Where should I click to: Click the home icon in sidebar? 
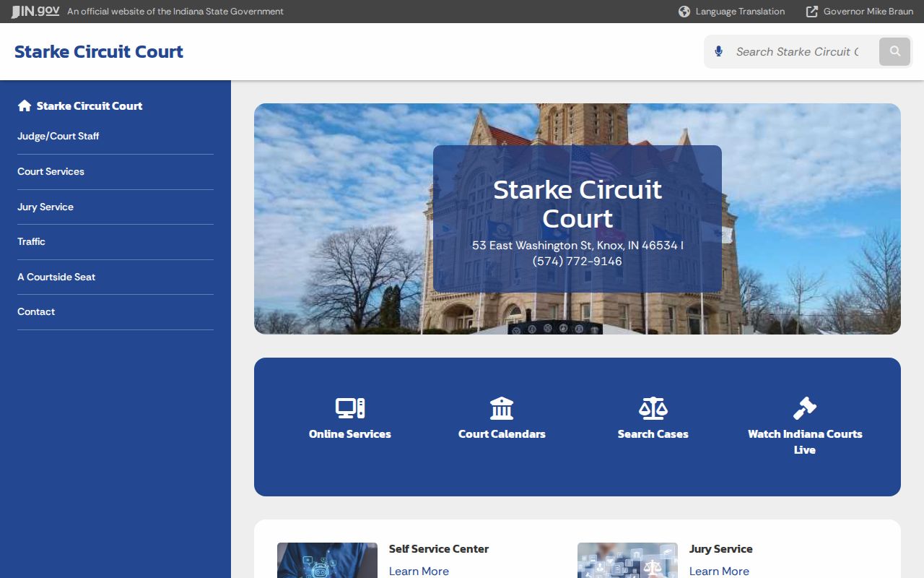25,105
